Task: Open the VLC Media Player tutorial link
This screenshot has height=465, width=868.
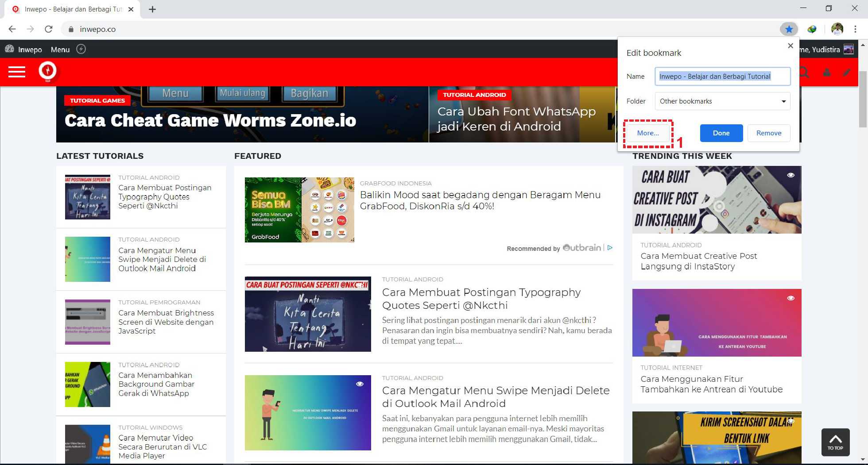Action: pyautogui.click(x=163, y=446)
